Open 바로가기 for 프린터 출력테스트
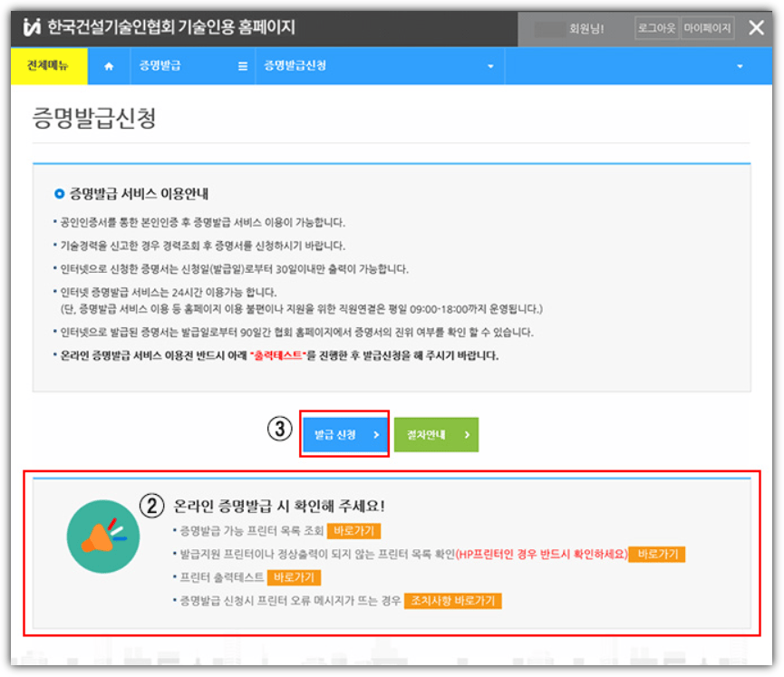 pyautogui.click(x=294, y=577)
